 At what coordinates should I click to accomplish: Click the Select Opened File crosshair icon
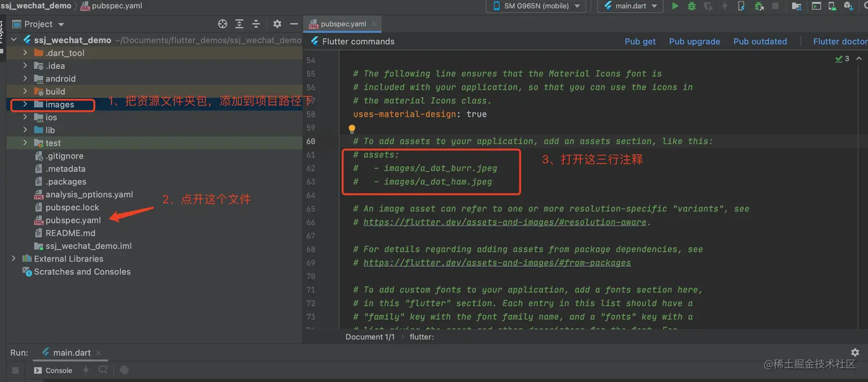(223, 24)
